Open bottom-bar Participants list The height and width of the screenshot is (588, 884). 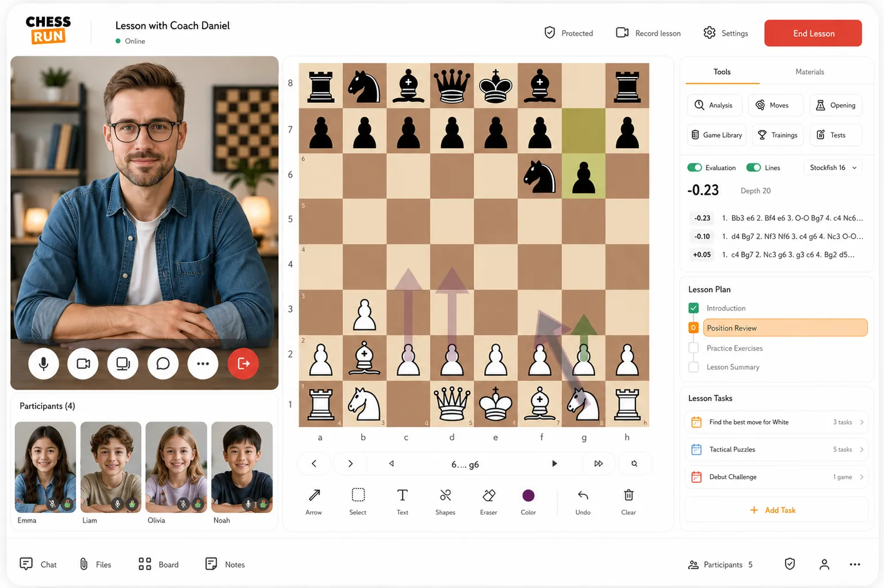click(720, 564)
